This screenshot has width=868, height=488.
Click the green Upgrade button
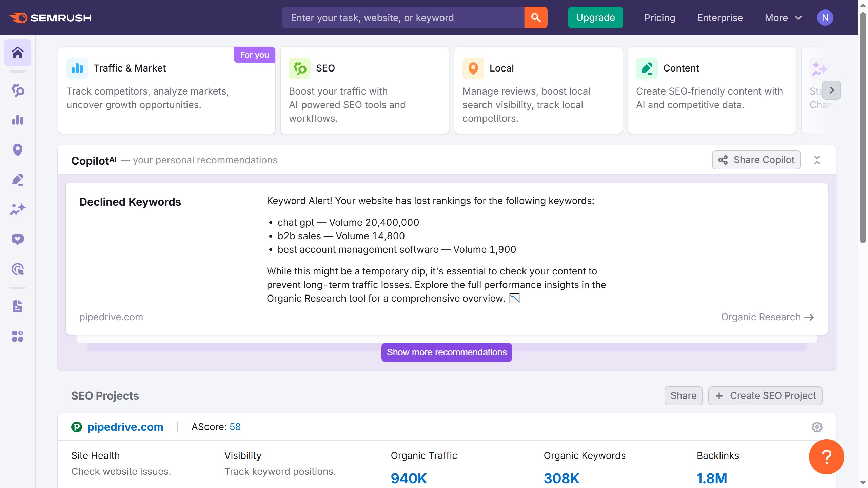coord(595,18)
